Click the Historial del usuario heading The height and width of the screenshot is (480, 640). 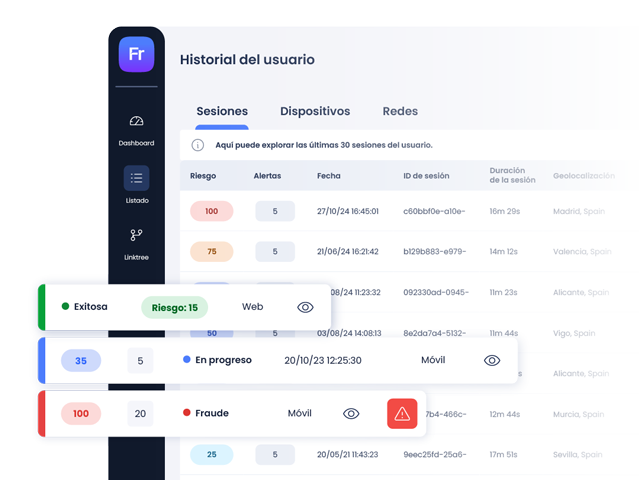coord(247,60)
